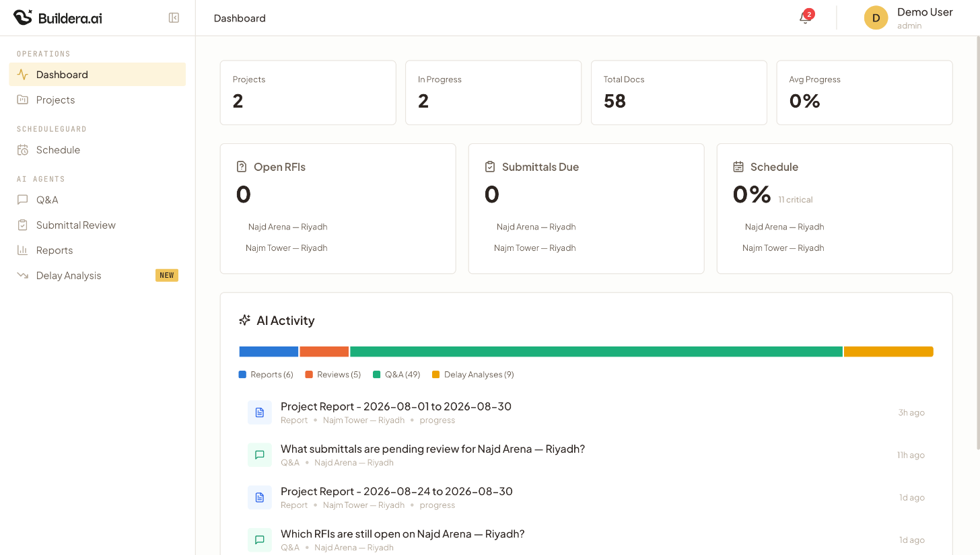Click the NEW badge next to Delay Analysis
Viewport: 980px width, 555px height.
click(x=167, y=275)
